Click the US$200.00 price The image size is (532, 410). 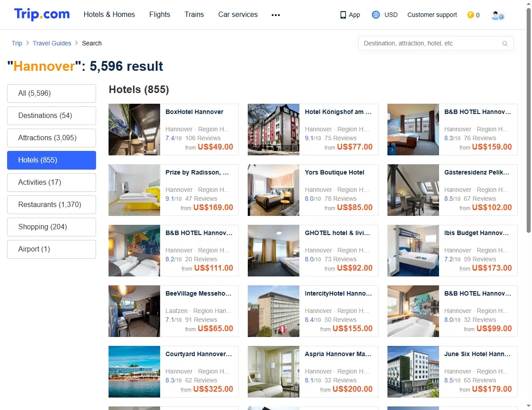click(353, 389)
